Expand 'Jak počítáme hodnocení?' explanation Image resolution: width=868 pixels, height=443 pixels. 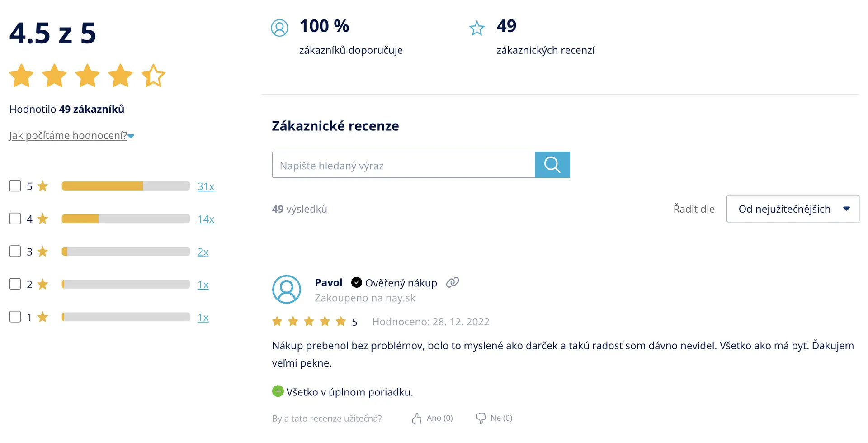click(x=71, y=136)
